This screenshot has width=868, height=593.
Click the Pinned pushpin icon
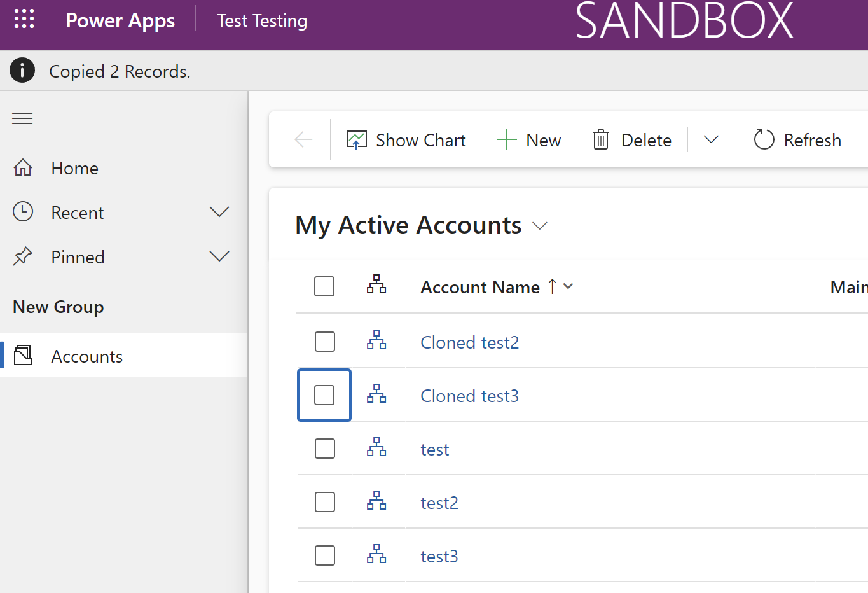click(23, 256)
